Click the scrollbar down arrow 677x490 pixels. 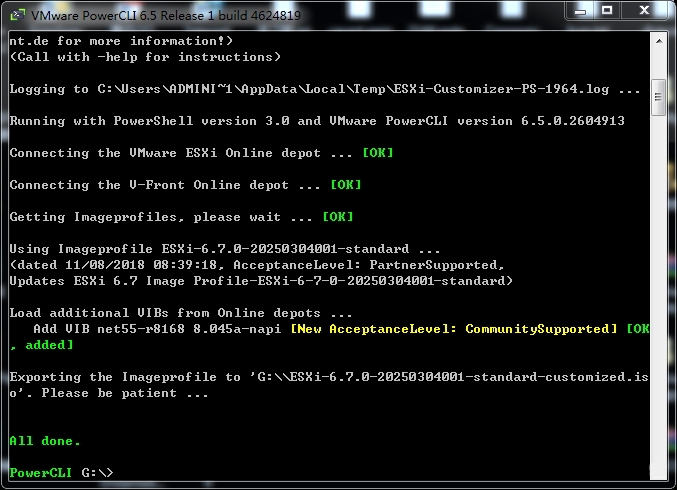[x=659, y=472]
